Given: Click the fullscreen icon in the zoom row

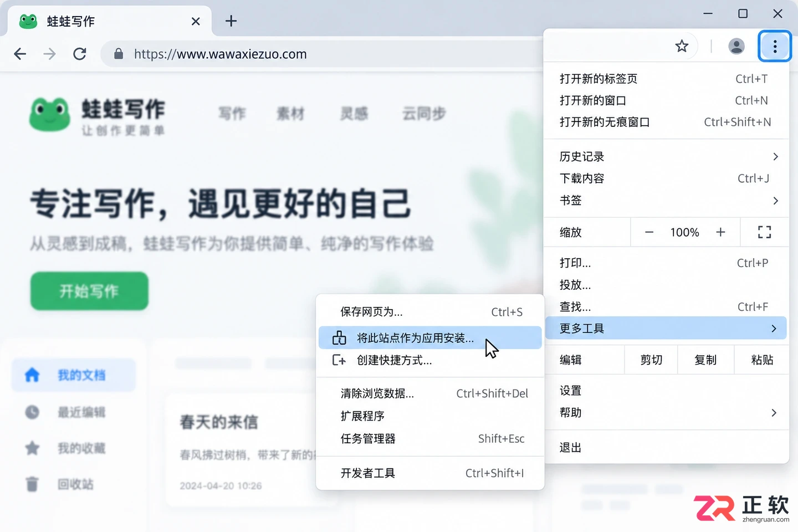Looking at the screenshot, I should tap(764, 232).
